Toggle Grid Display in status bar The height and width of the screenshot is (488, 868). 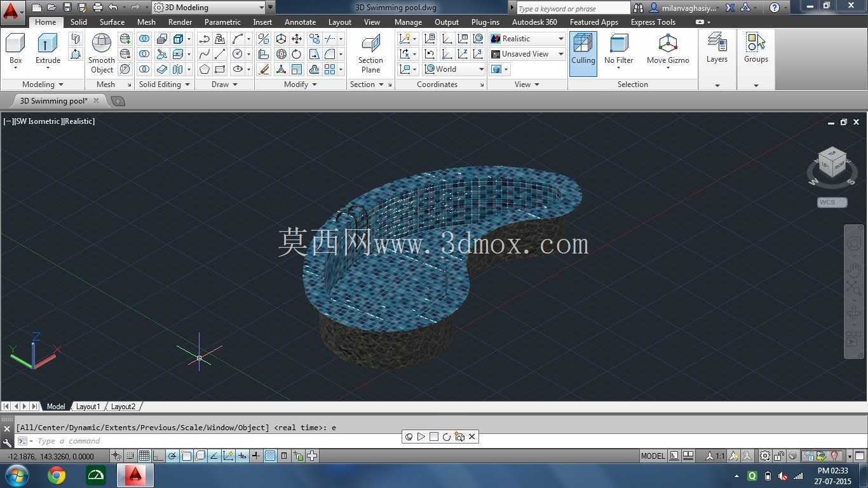pos(144,456)
